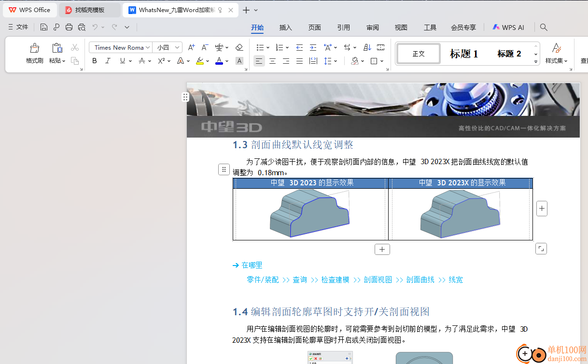Screen dimensions: 588x364
Task: Expand line spacing dropdown
Action: coord(336,61)
